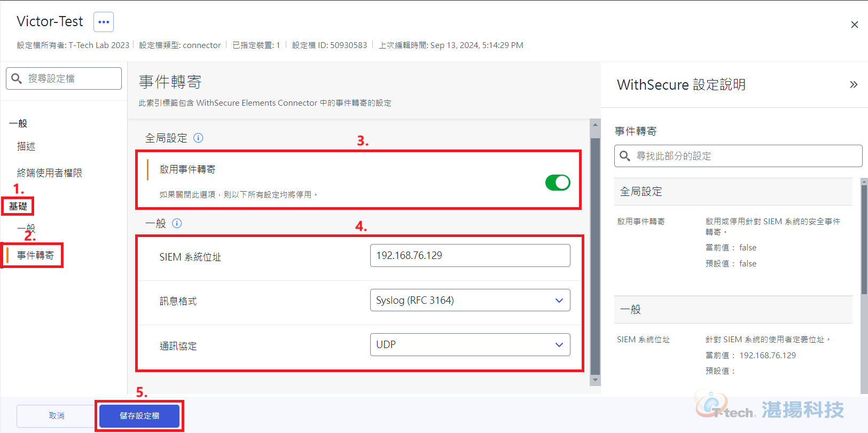Click the 訊息格式 label

(x=178, y=302)
